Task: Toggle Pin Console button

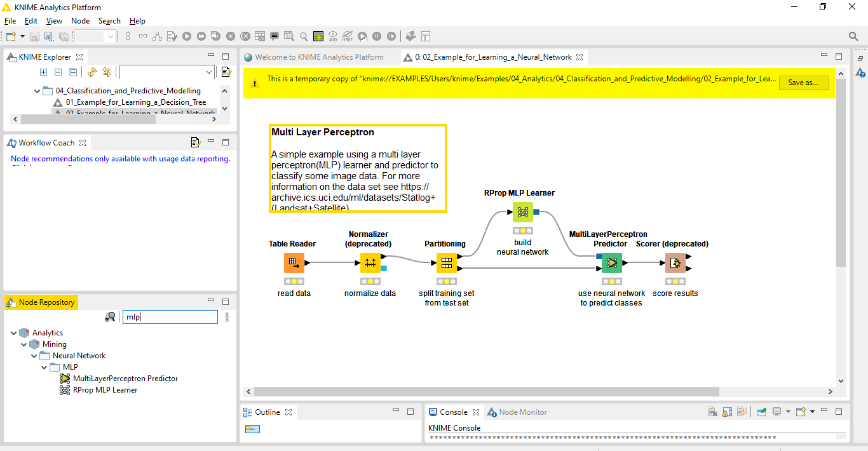Action: pyautogui.click(x=761, y=412)
